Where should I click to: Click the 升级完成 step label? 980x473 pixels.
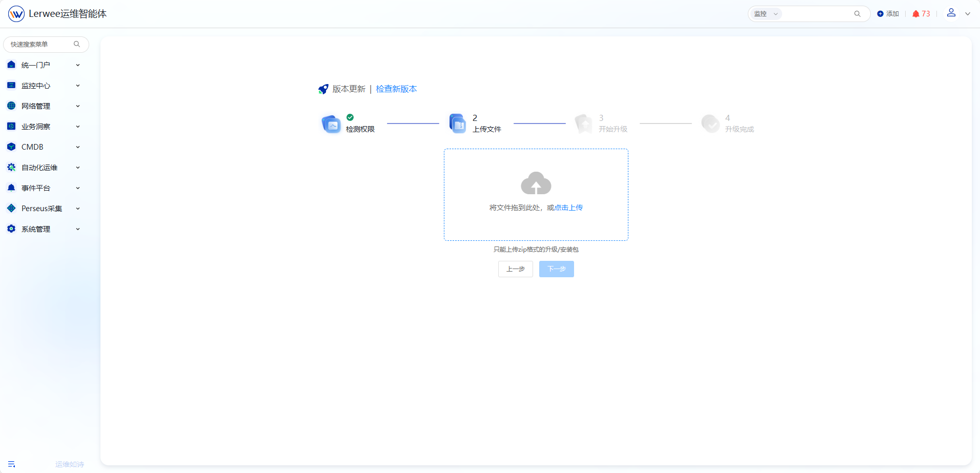tap(740, 129)
